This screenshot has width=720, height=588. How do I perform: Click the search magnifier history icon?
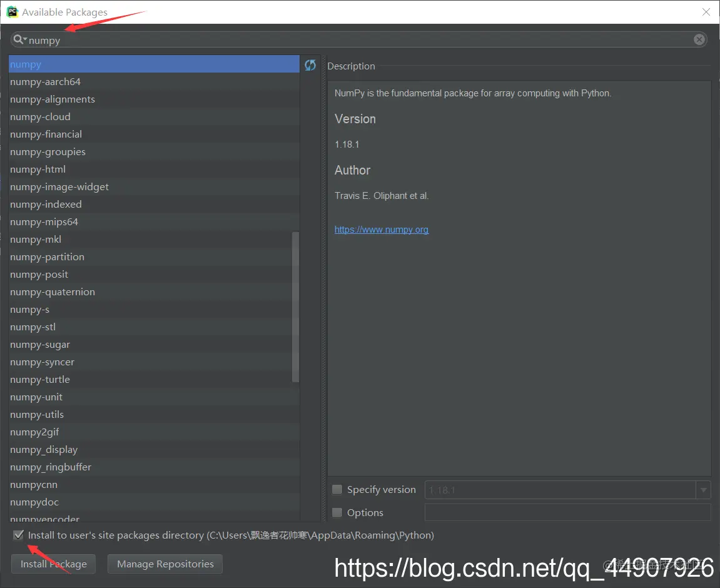point(20,39)
